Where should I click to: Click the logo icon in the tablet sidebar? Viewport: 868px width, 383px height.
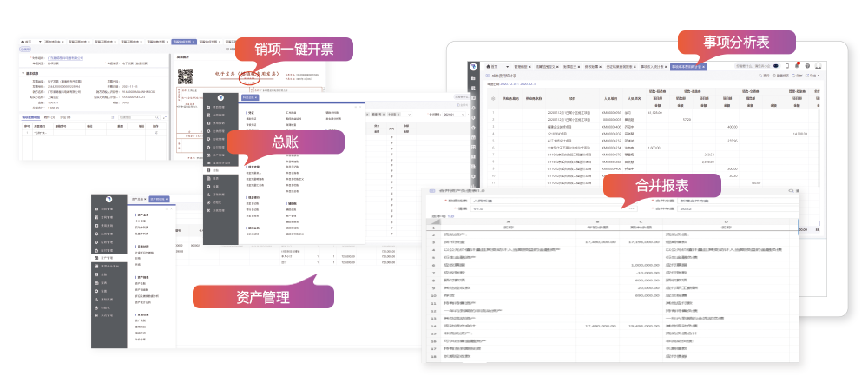pyautogui.click(x=473, y=67)
